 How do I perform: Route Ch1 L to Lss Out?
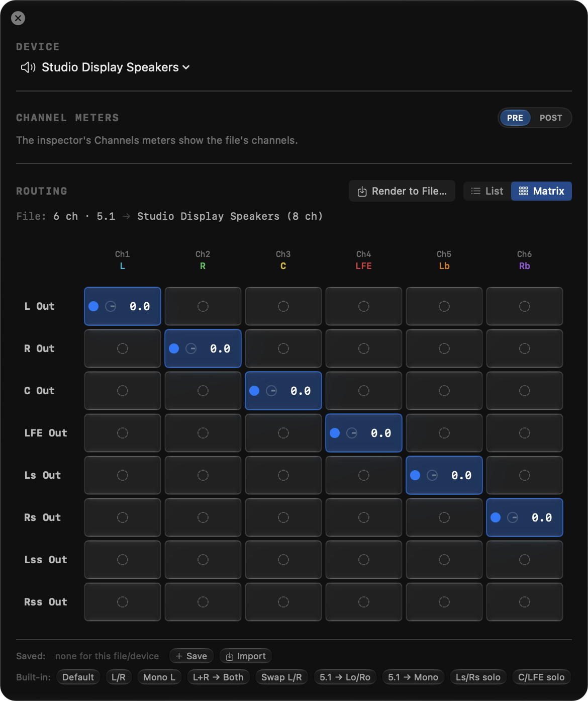pyautogui.click(x=123, y=560)
